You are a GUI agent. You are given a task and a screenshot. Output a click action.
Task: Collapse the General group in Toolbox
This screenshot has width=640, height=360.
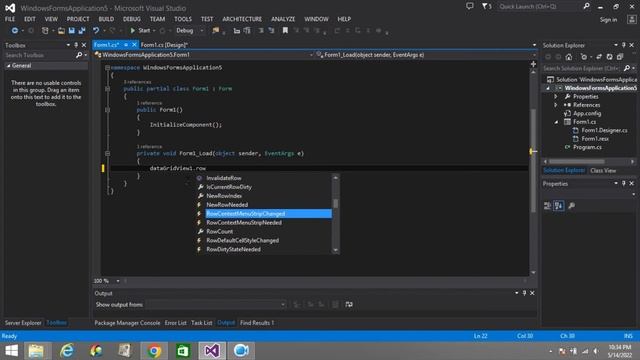pos(8,66)
